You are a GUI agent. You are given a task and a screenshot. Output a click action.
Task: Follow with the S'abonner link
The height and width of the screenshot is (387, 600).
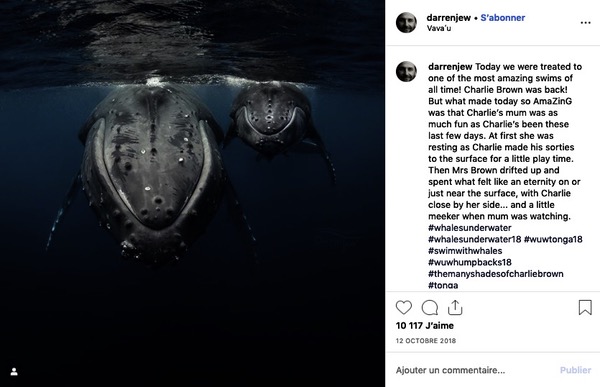(502, 18)
